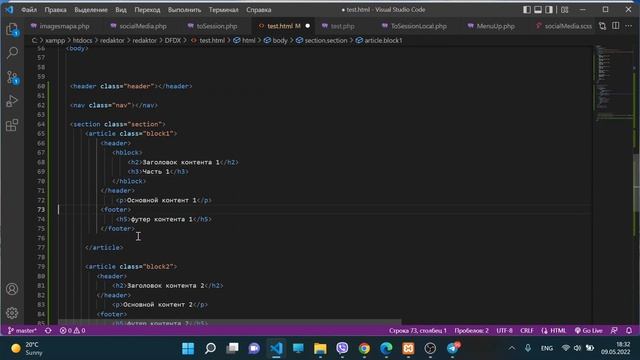Image resolution: width=640 pixels, height=360 pixels.
Task: Open the Терминал menu
Action: point(223,10)
